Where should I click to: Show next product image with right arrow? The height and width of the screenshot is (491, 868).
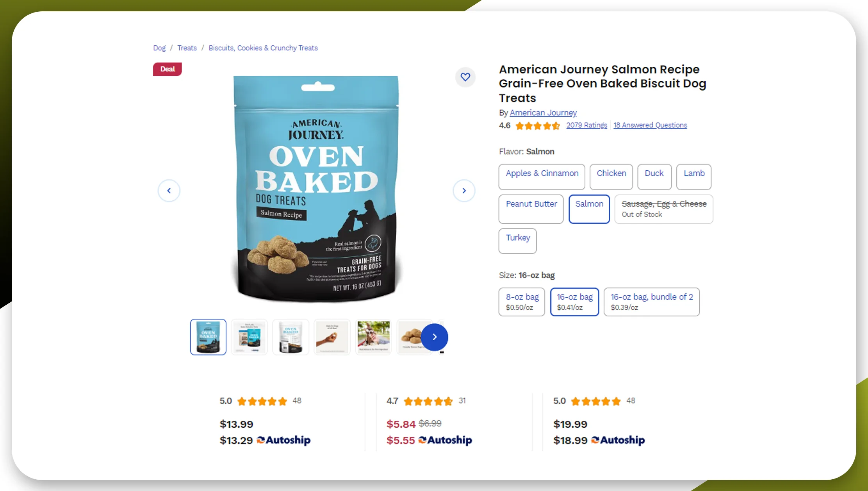[464, 191]
